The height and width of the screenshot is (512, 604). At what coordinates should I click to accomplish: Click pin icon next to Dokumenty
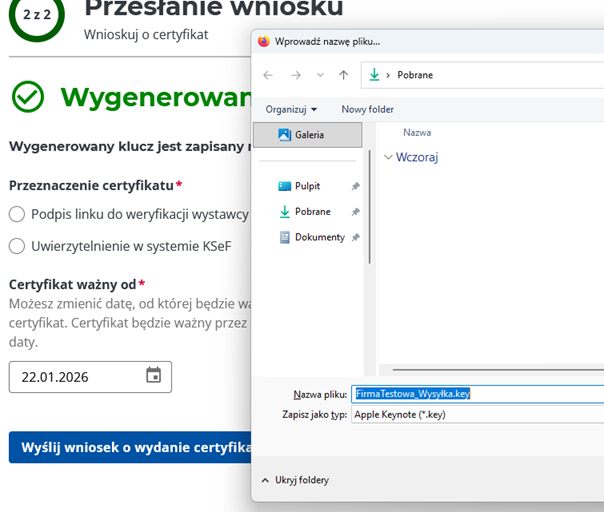click(356, 237)
